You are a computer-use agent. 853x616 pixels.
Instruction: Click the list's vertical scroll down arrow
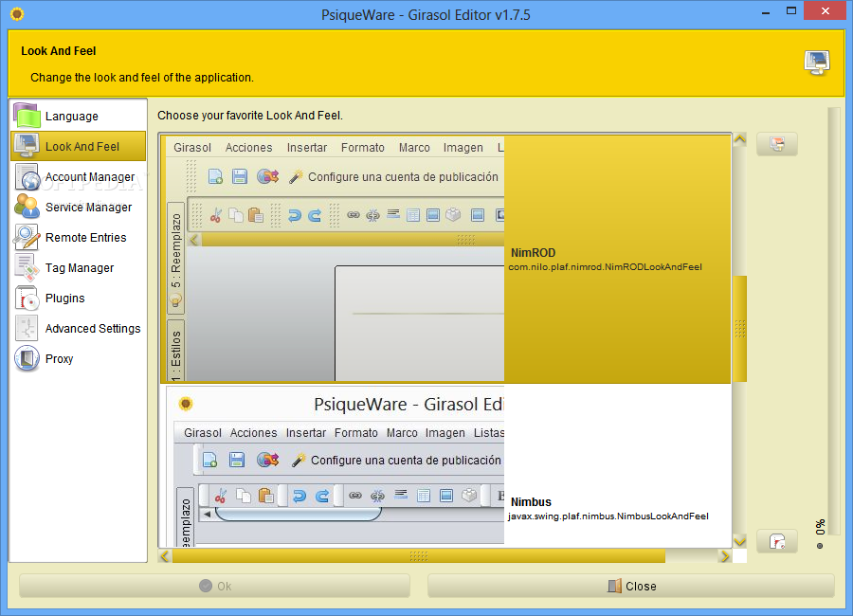coord(740,541)
